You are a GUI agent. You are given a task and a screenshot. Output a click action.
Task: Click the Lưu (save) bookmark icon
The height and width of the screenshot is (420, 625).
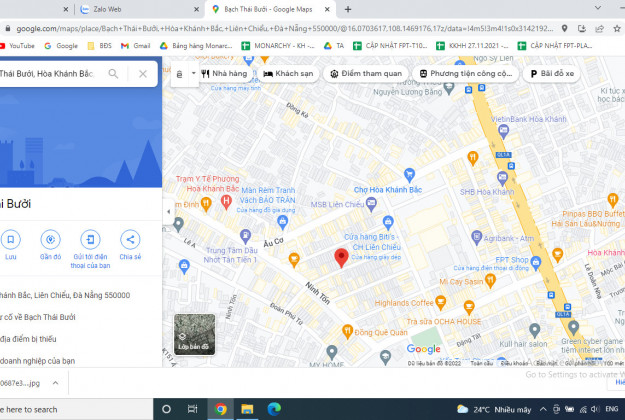[x=11, y=239]
